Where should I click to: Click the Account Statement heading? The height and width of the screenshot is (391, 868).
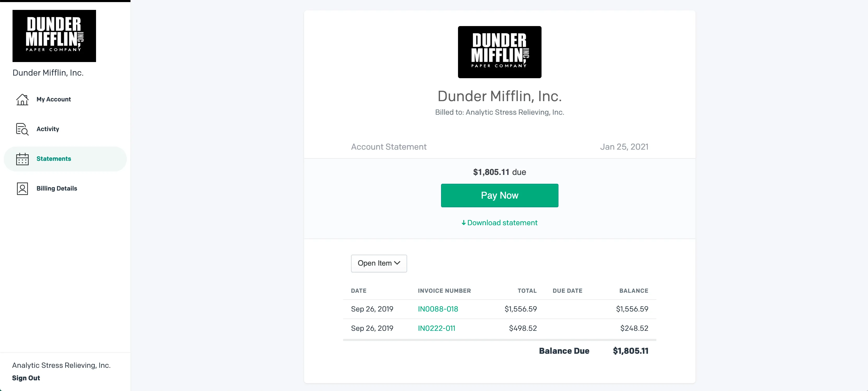tap(389, 147)
